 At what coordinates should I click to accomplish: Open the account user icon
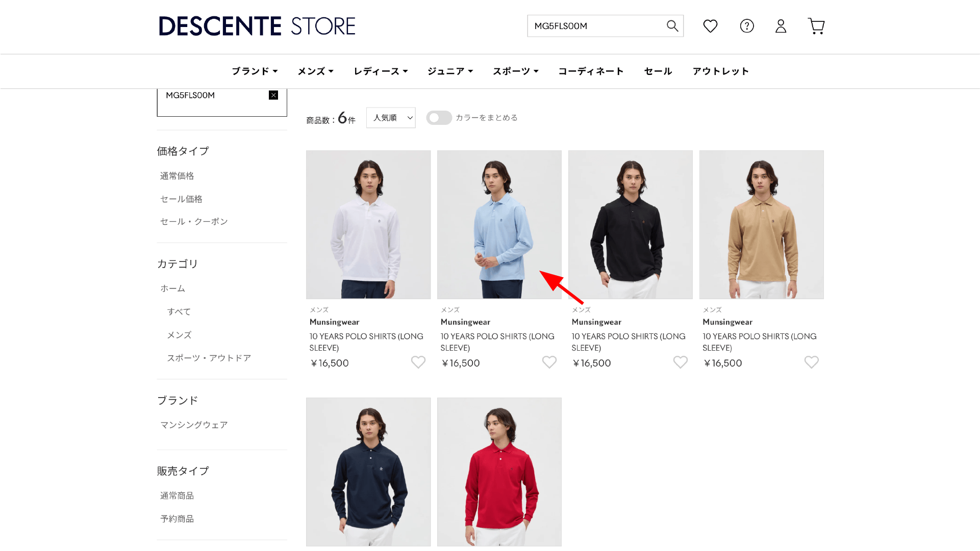pyautogui.click(x=781, y=26)
